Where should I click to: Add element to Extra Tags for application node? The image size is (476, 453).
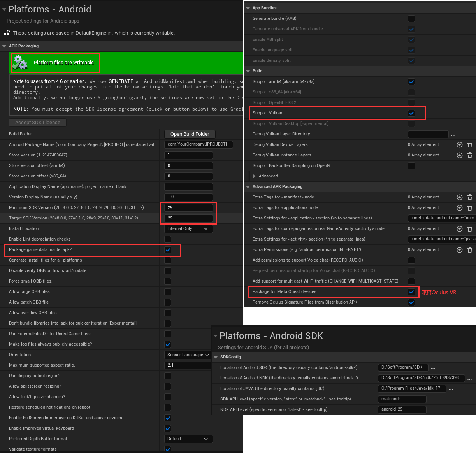(x=459, y=208)
